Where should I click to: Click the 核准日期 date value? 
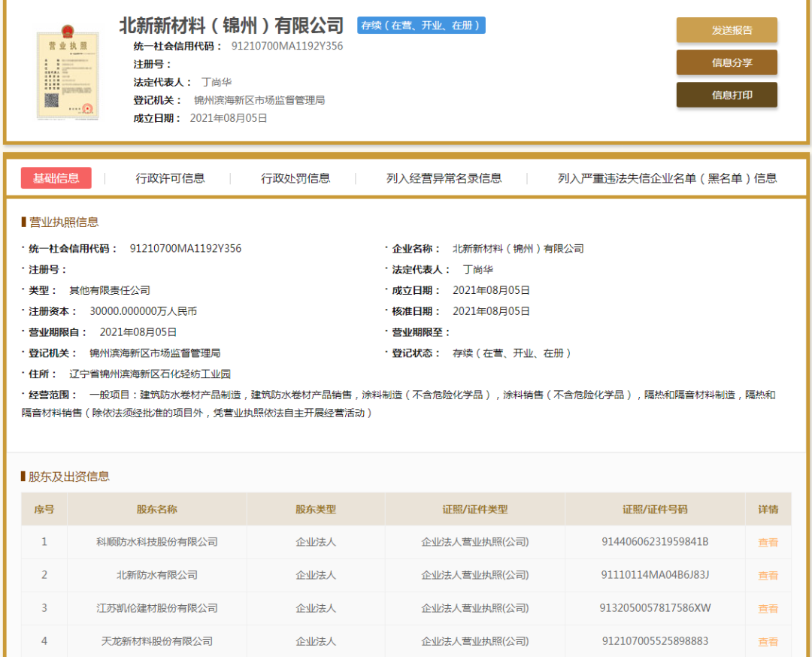pyautogui.click(x=492, y=311)
